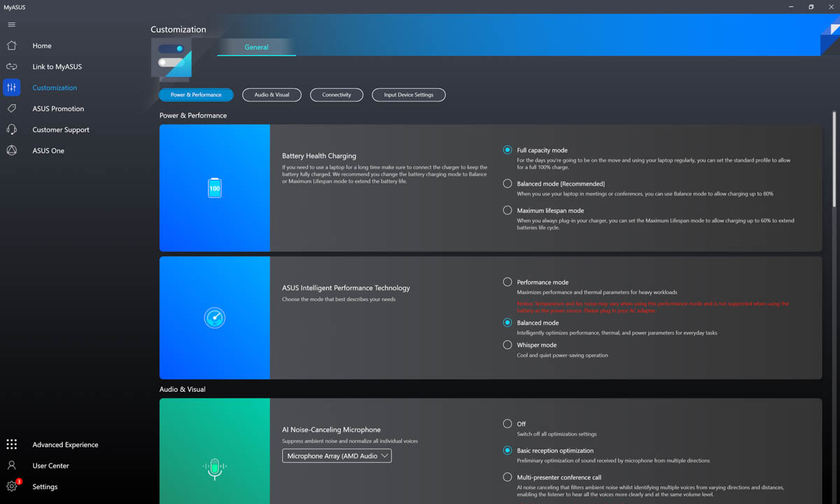The height and width of the screenshot is (504, 840).
Task: Select the Connectivity pill
Action: tap(337, 94)
